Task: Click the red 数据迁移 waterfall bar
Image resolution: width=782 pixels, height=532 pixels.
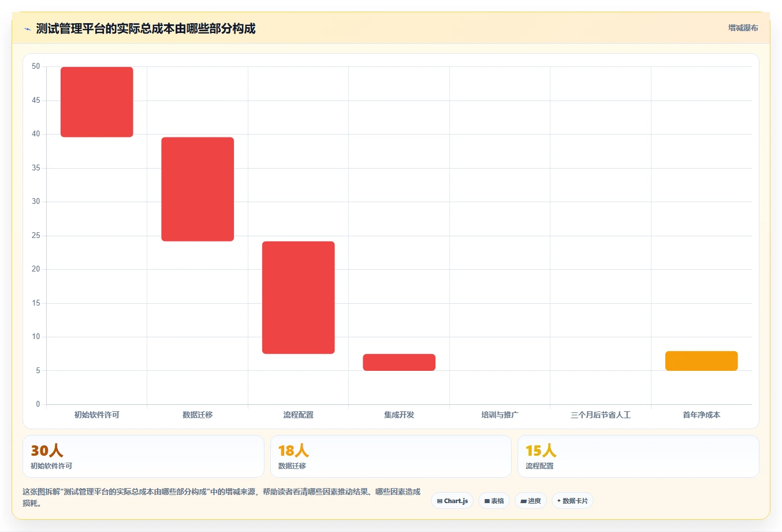Action: pos(198,189)
